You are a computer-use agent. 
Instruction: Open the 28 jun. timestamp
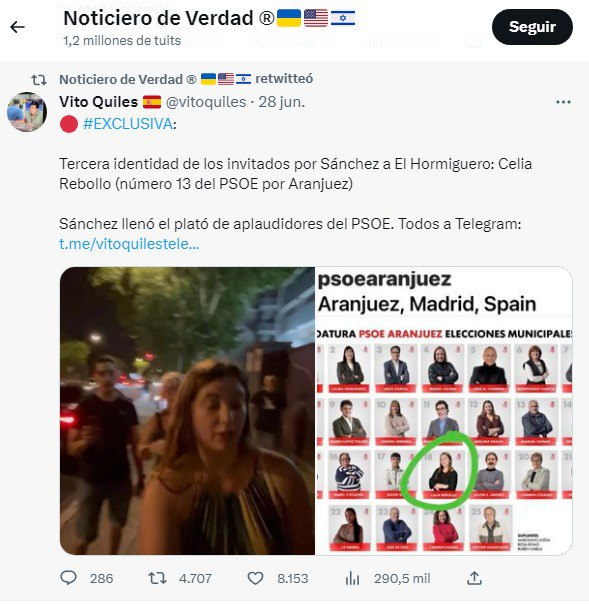282,102
